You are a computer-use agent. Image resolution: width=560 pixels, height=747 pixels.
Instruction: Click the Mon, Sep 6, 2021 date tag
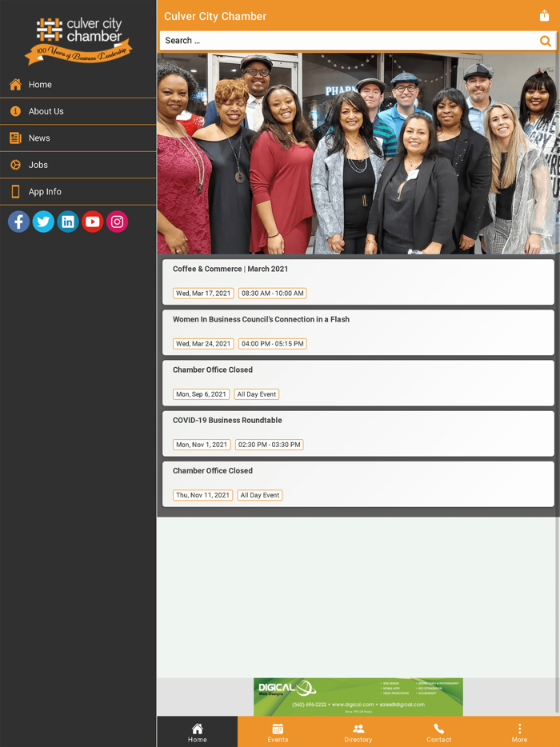(201, 394)
